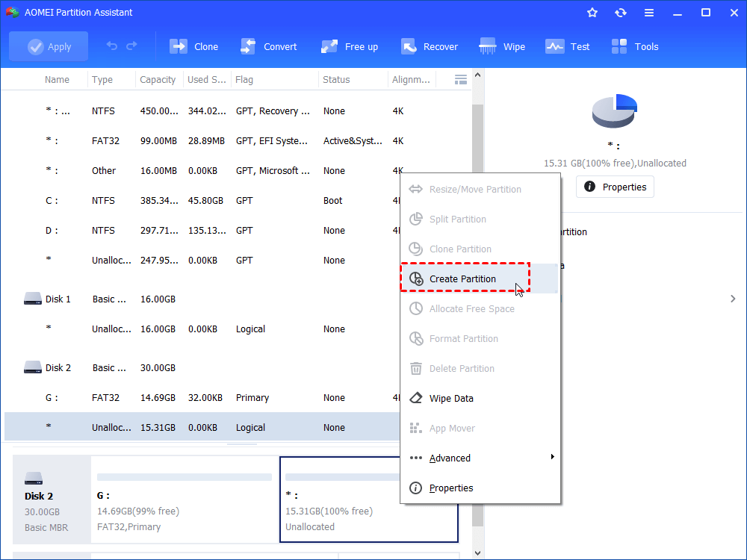
Task: Select the 15.31GB unallocated row
Action: (x=202, y=427)
